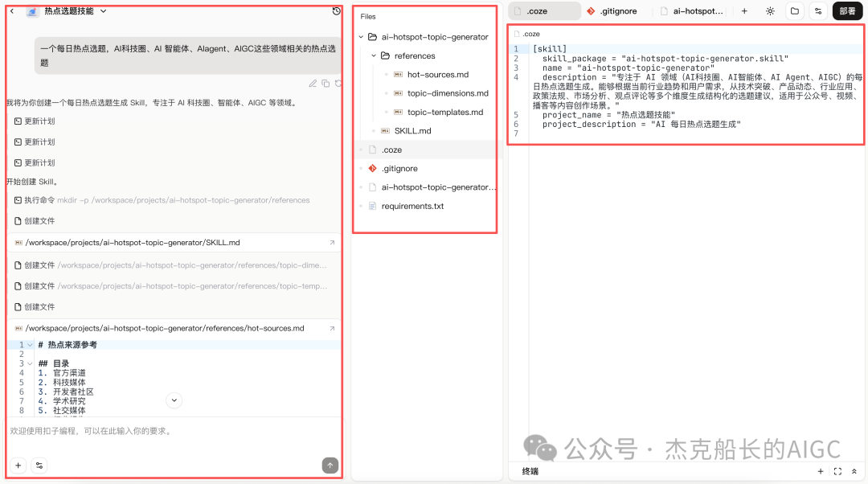Expand the SKILL.md file card via its arrow
868x484 pixels.
tap(332, 243)
